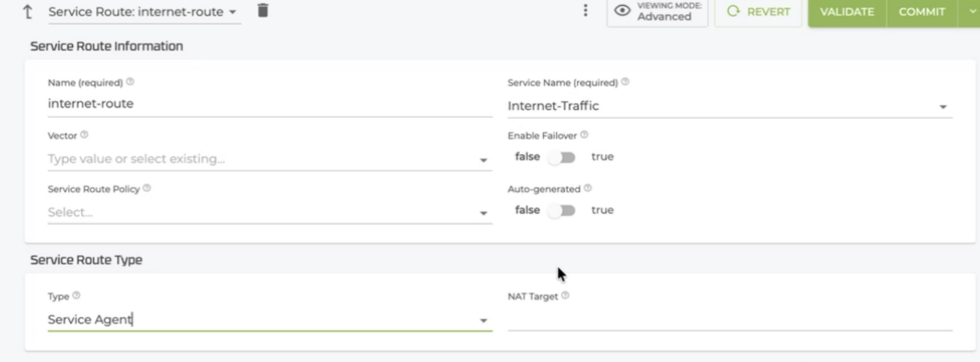Screen dimensions: 980x362
Task: Click the Viewing Mode eye icon
Action: click(622, 10)
